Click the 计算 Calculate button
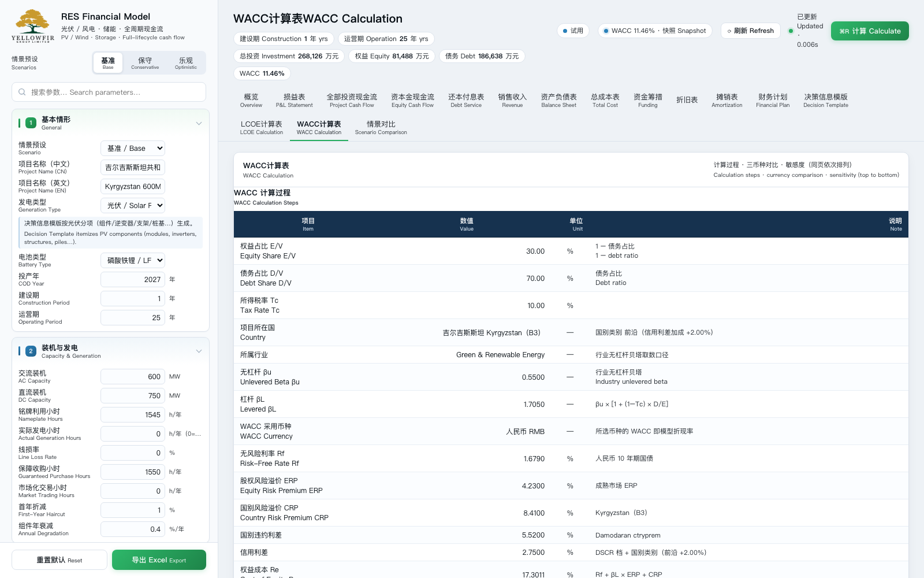 pos(870,31)
